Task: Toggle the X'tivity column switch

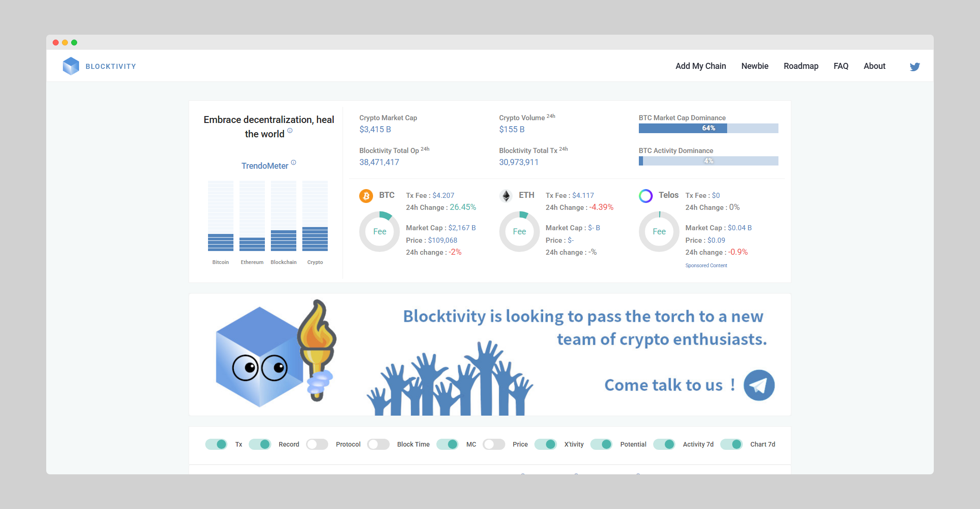Action: pyautogui.click(x=545, y=444)
